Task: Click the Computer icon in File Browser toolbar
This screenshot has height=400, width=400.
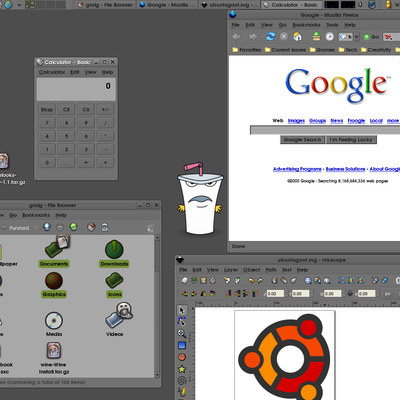Action: click(x=105, y=227)
